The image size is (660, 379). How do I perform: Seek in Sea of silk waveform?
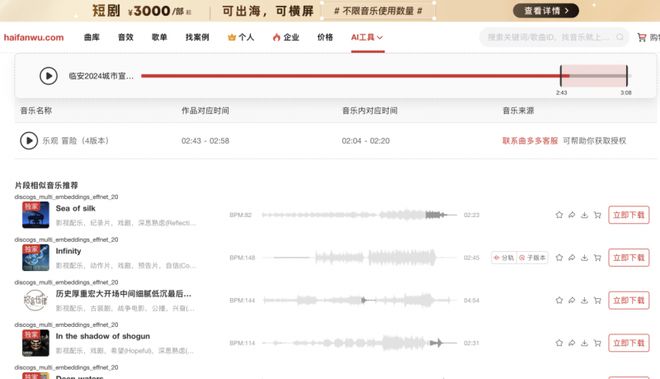359,215
